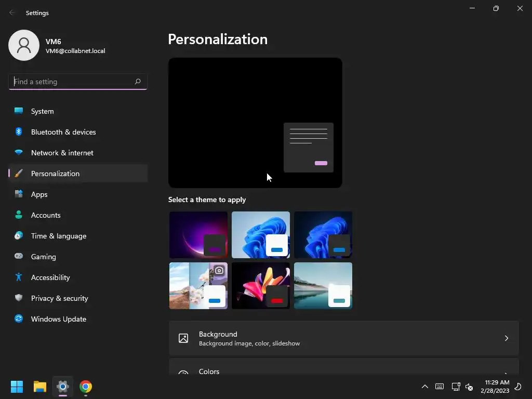The image size is (532, 399).
Task: Apply the dark blue bloom theme
Action: [323, 235]
